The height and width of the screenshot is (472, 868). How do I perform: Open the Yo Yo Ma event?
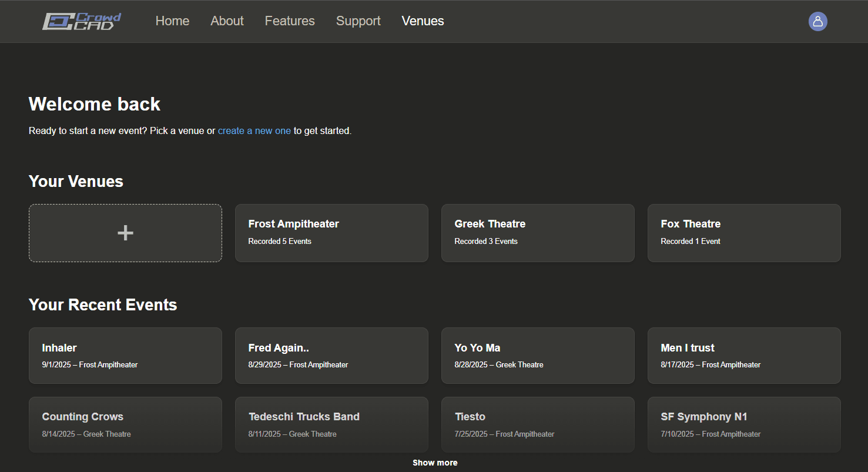538,356
